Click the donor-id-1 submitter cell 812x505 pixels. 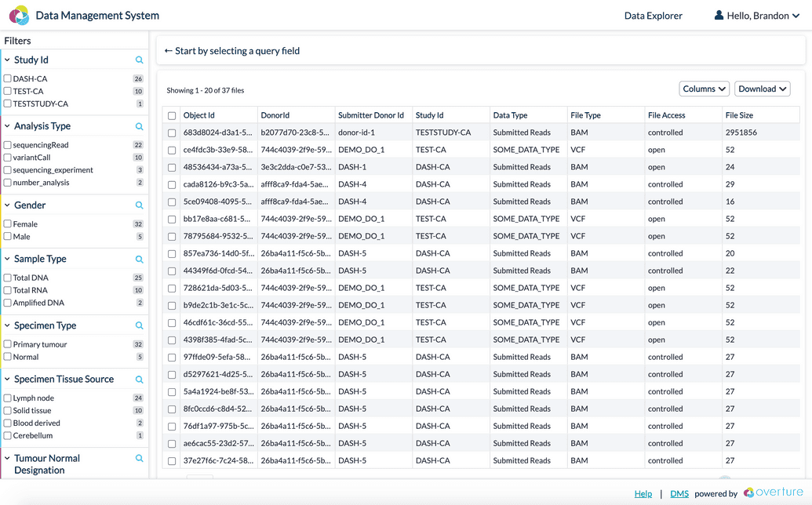click(356, 133)
